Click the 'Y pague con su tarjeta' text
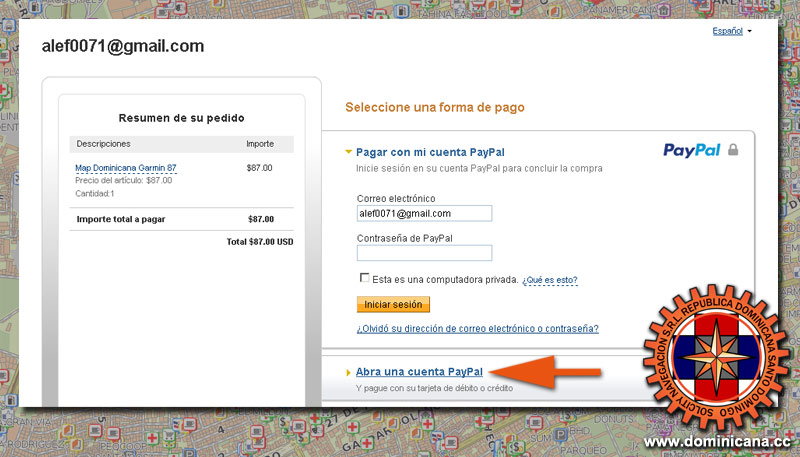Image resolution: width=800 pixels, height=457 pixels. pyautogui.click(x=434, y=388)
